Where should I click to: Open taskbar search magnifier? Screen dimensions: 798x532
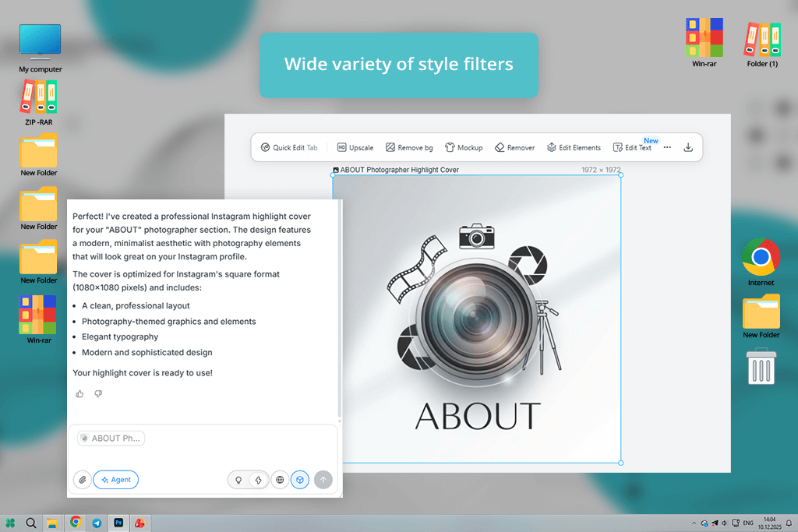pos(31,523)
